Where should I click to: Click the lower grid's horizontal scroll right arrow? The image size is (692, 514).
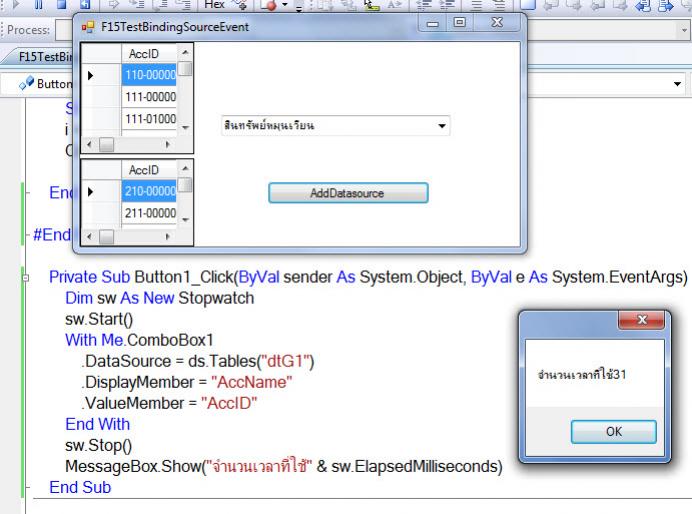167,236
